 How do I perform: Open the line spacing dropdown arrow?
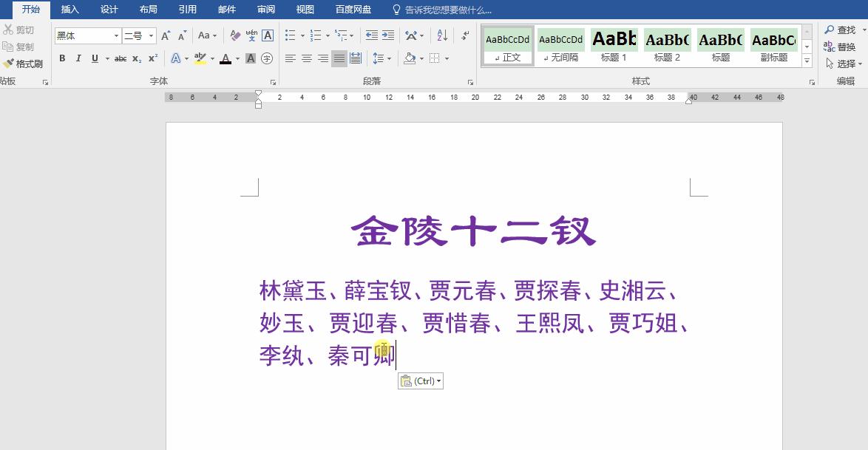pyautogui.click(x=390, y=58)
